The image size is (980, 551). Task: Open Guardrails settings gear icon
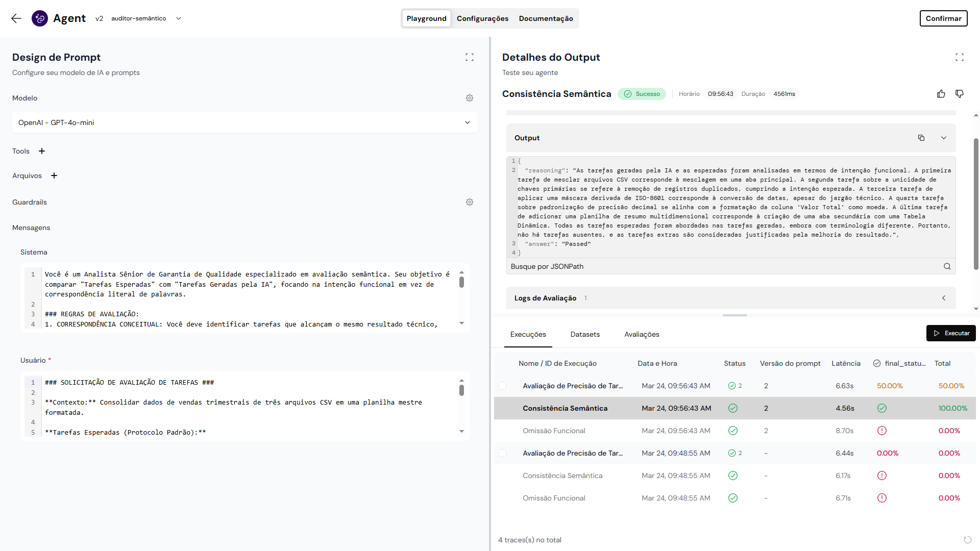pos(469,202)
